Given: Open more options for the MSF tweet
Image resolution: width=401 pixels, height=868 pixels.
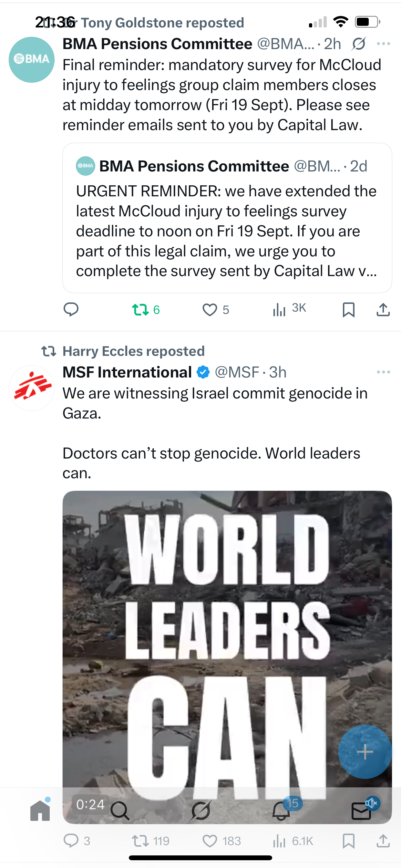Looking at the screenshot, I should [384, 372].
